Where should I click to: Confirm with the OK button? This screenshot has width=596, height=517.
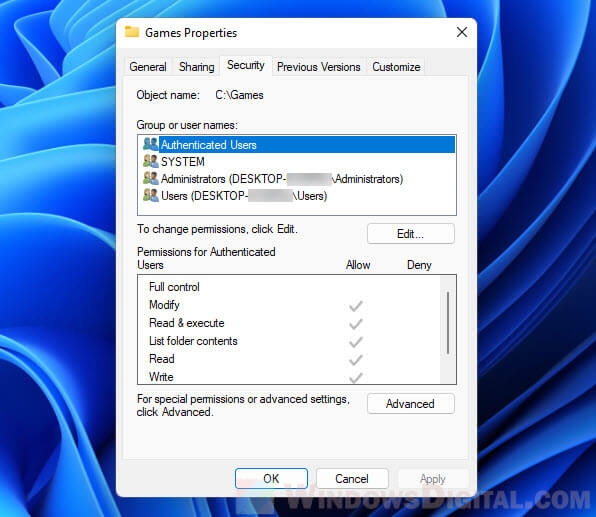[x=271, y=479]
